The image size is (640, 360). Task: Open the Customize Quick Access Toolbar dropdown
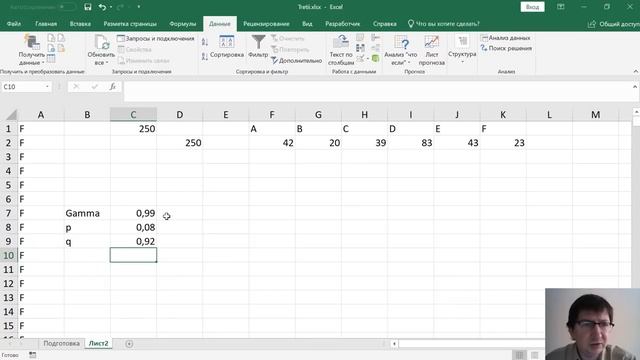pyautogui.click(x=139, y=7)
